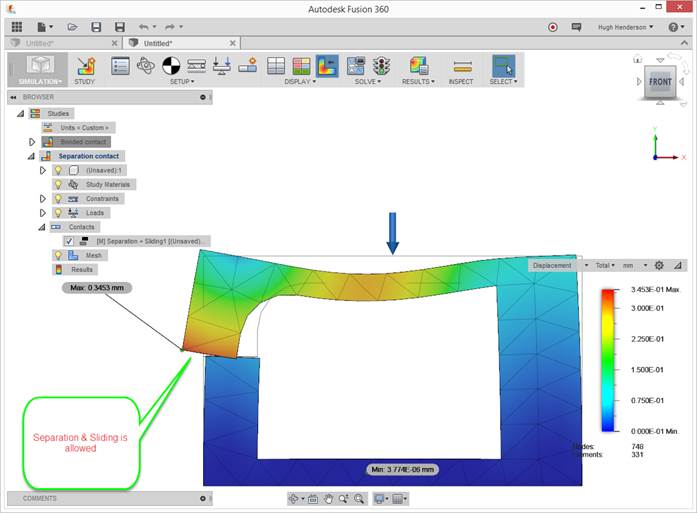The height and width of the screenshot is (513, 697).
Task: Expand the Loads node
Action: [x=43, y=213]
